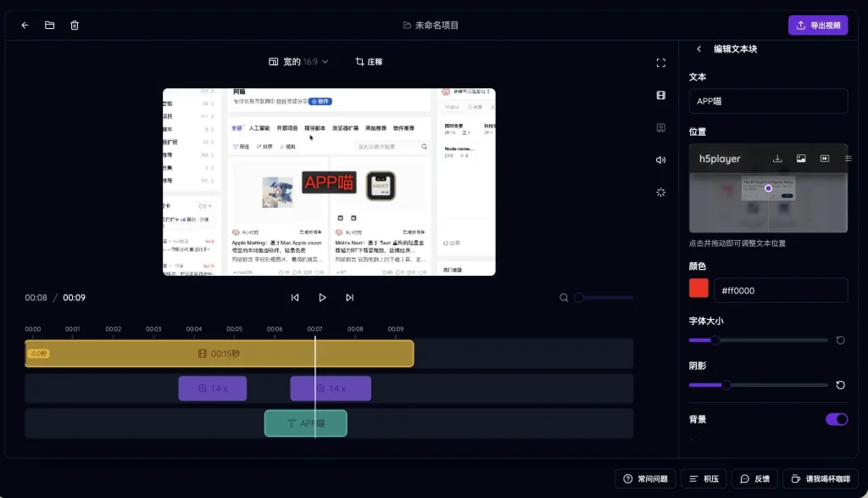Open the webcam portrait settings icon
The image size is (868, 498).
(660, 127)
